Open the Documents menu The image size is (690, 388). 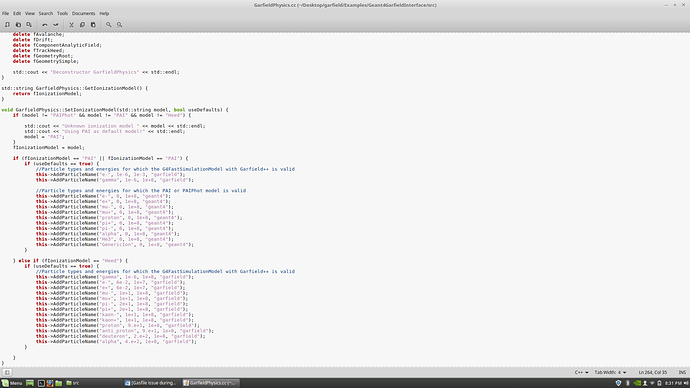(83, 14)
